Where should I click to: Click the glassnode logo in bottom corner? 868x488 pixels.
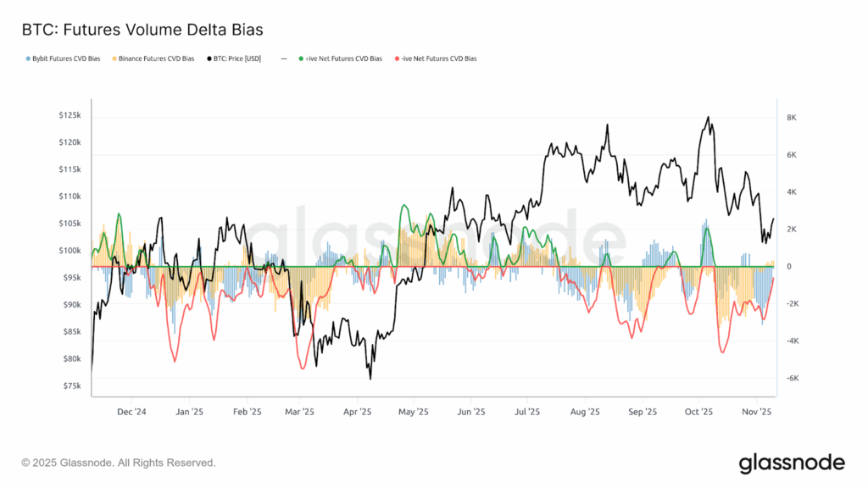(x=792, y=463)
